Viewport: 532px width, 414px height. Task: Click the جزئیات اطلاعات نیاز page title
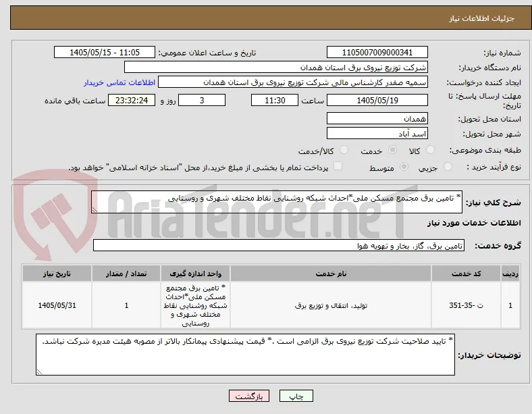481,18
